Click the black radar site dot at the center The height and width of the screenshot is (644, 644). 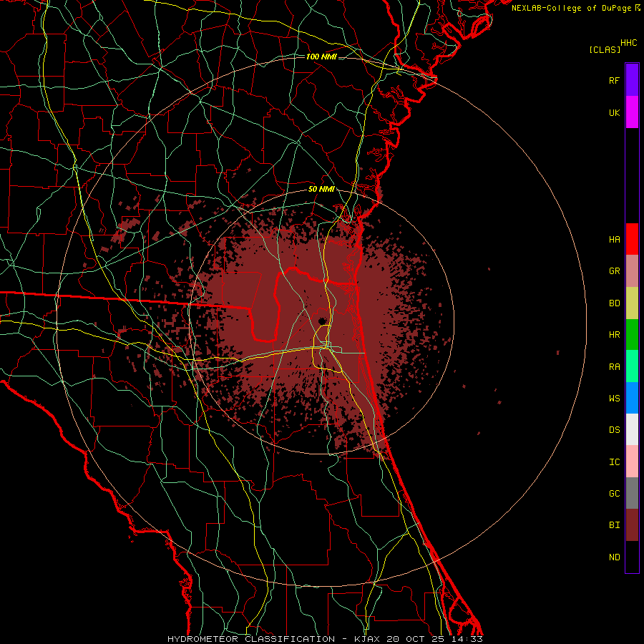coord(322,321)
